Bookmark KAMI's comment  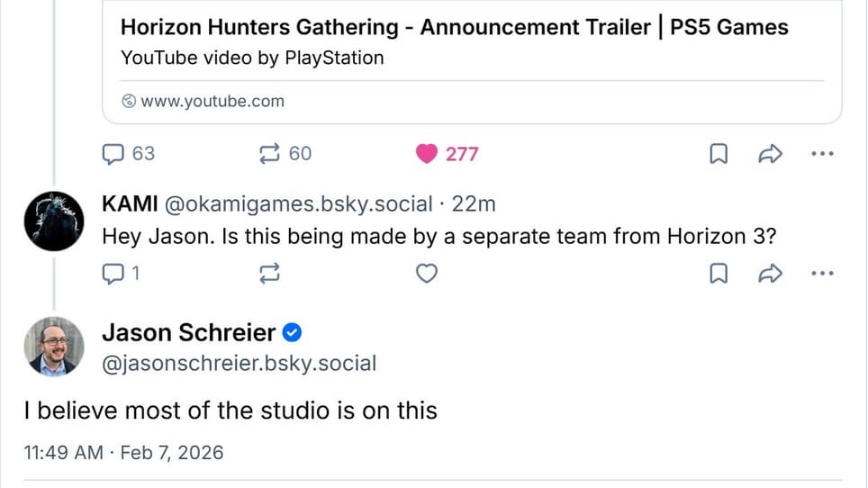click(x=719, y=274)
